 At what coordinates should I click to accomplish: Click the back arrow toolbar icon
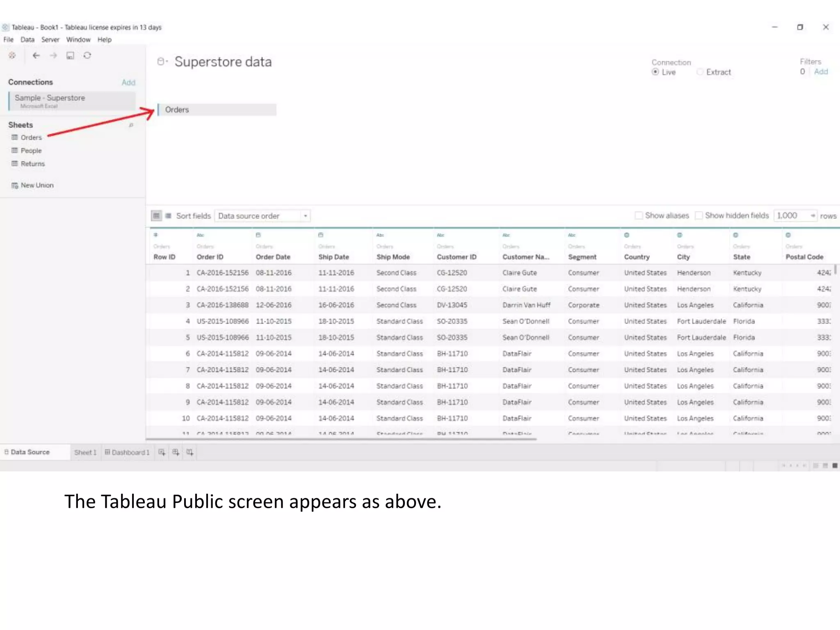(x=36, y=55)
